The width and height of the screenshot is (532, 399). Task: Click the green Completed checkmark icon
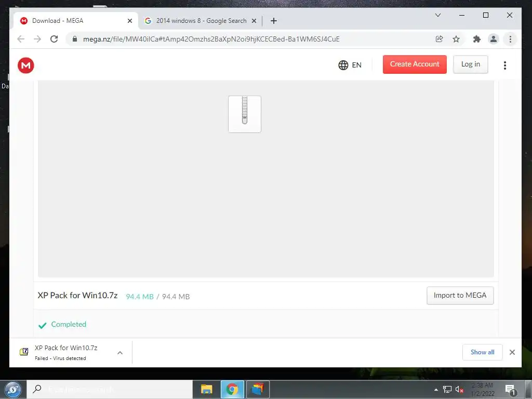click(43, 326)
